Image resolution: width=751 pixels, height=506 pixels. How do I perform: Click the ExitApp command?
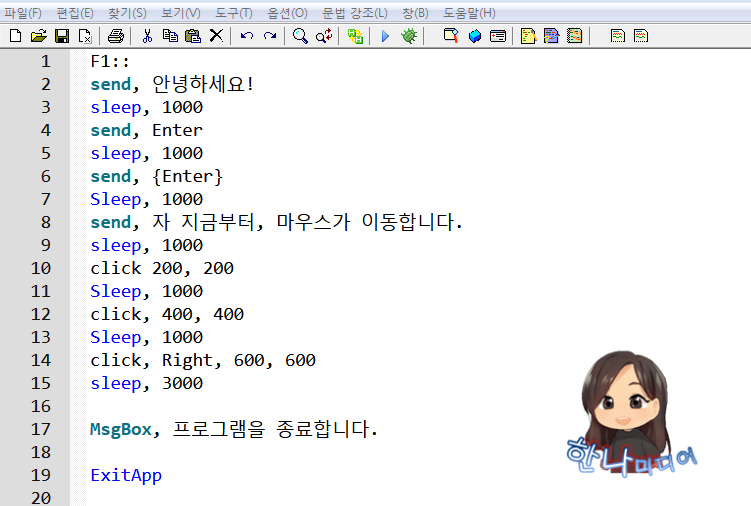pyautogui.click(x=126, y=475)
